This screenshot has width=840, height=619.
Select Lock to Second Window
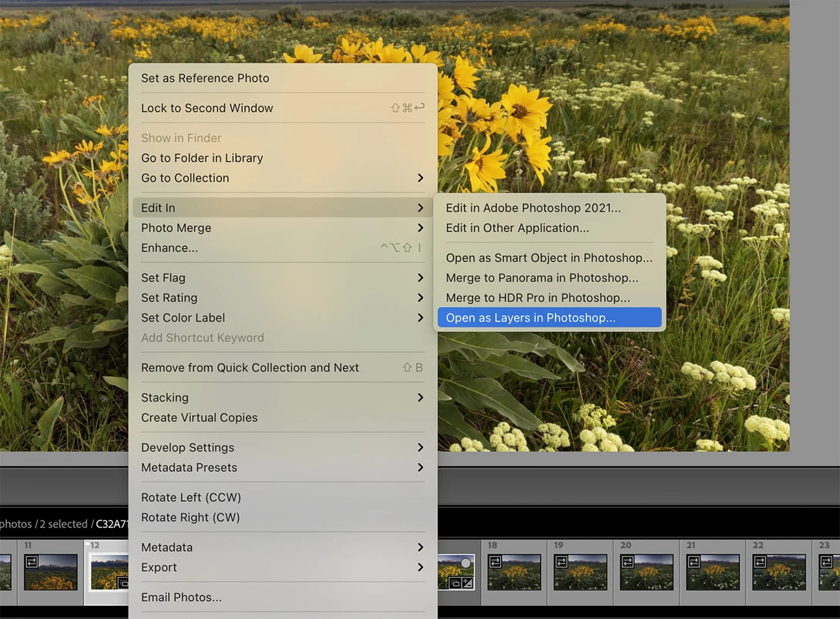[x=283, y=108]
